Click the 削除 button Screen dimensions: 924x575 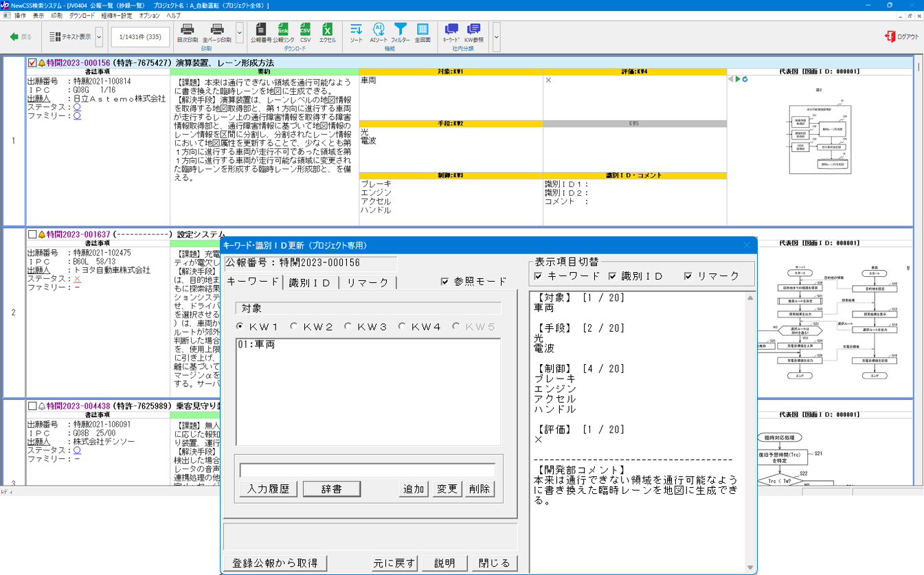(x=480, y=489)
